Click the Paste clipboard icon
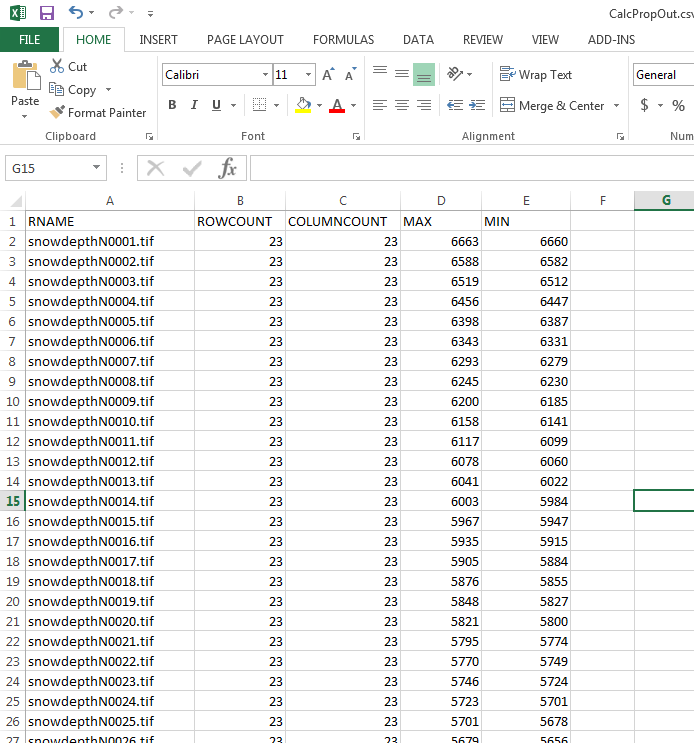 [26, 76]
